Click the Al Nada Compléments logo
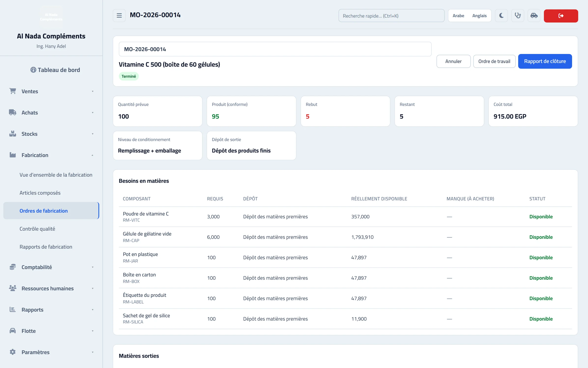The width and height of the screenshot is (588, 368). (x=51, y=17)
